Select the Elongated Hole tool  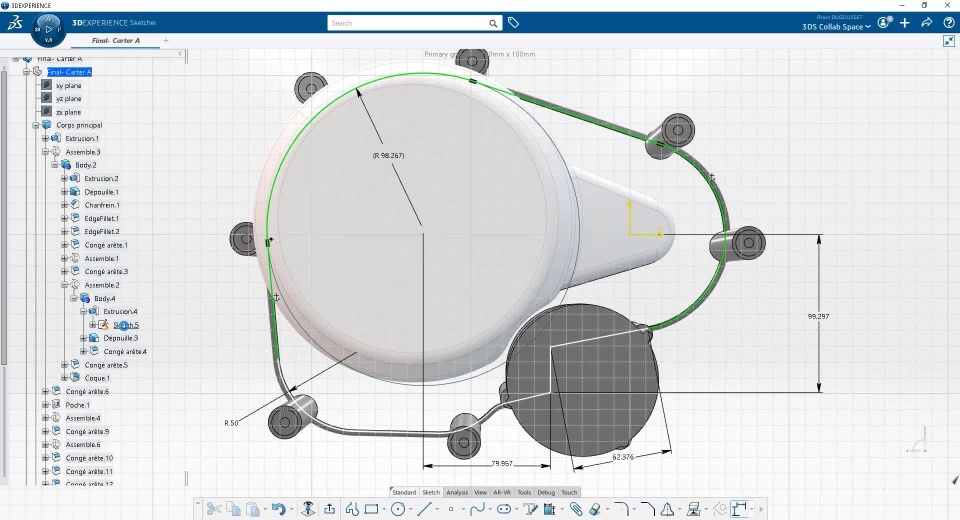click(x=504, y=508)
